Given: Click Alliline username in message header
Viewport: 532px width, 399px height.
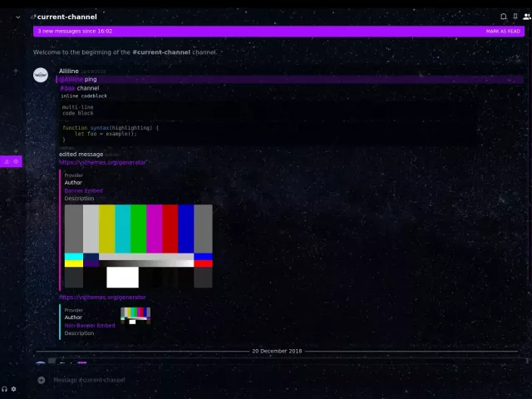Looking at the screenshot, I should point(69,71).
